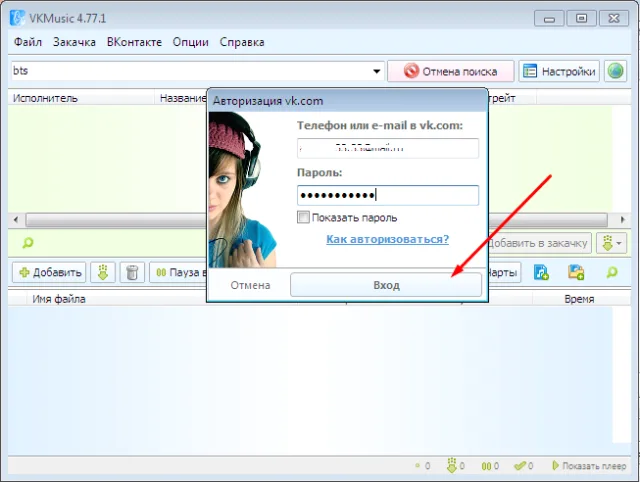Click the Вход login button
The image size is (640, 482).
click(386, 284)
